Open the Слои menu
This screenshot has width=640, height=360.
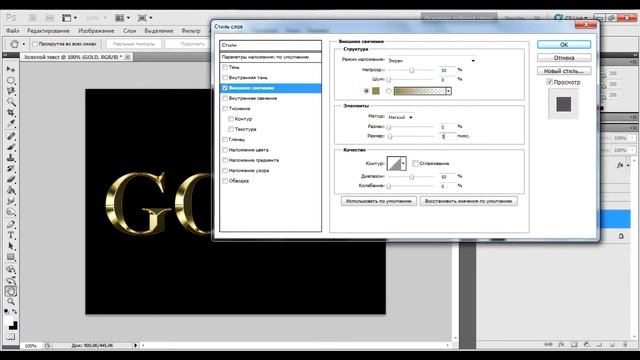click(129, 31)
